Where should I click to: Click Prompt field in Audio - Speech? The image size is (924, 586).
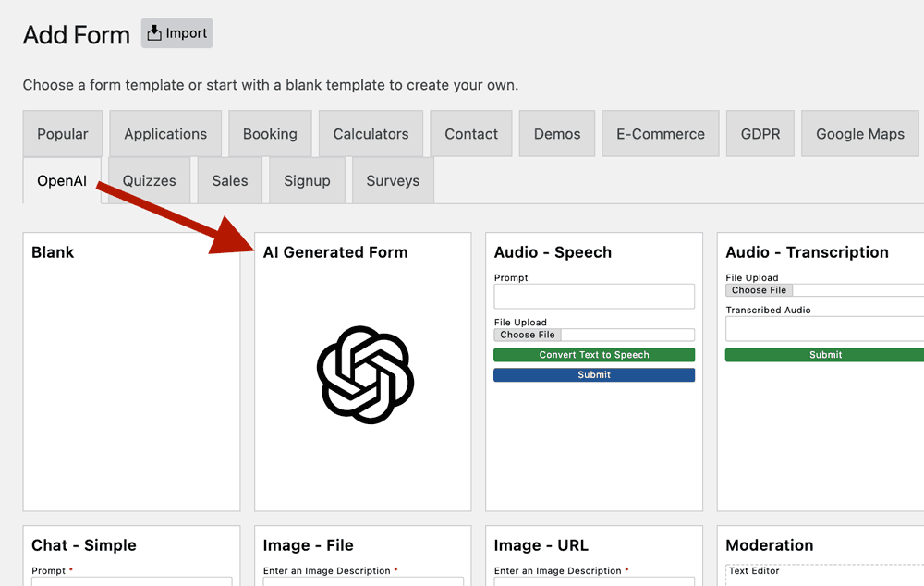click(594, 297)
